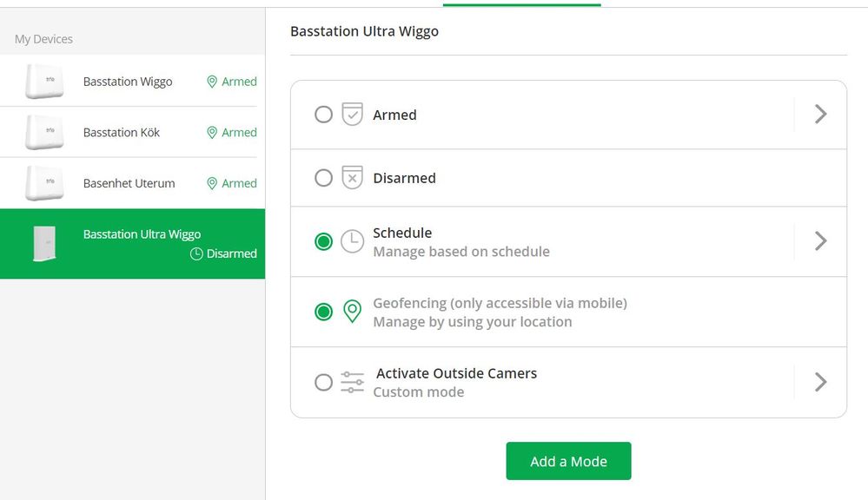Image resolution: width=868 pixels, height=500 pixels.
Task: Click the Basstation Ultra Wiggo device icon
Action: [44, 243]
